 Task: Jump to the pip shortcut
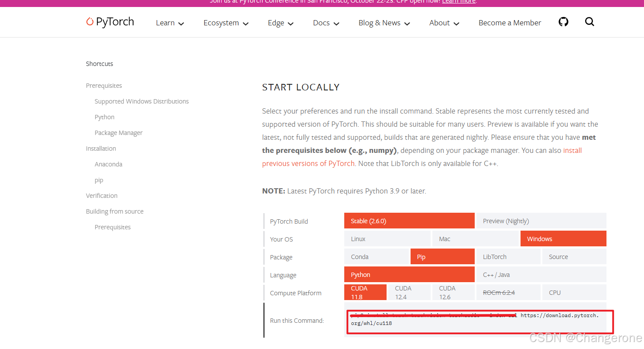pyautogui.click(x=99, y=180)
